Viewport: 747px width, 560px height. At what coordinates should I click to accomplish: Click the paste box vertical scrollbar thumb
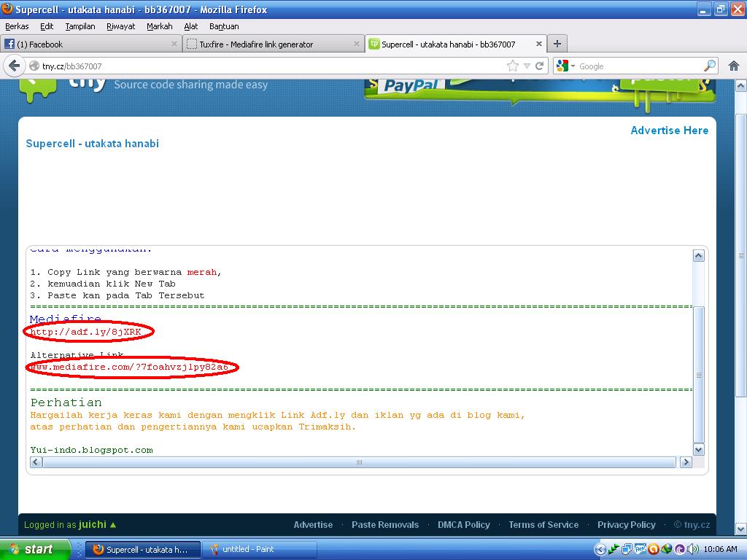tap(698, 375)
